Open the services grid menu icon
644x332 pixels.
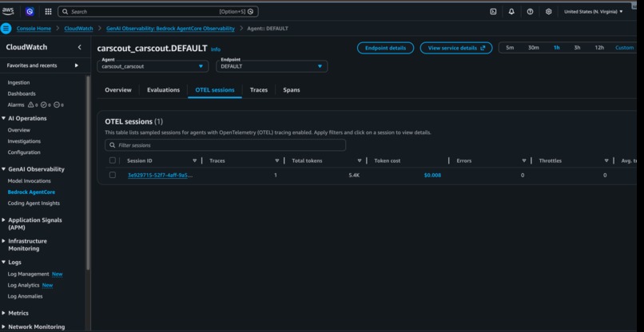(48, 12)
